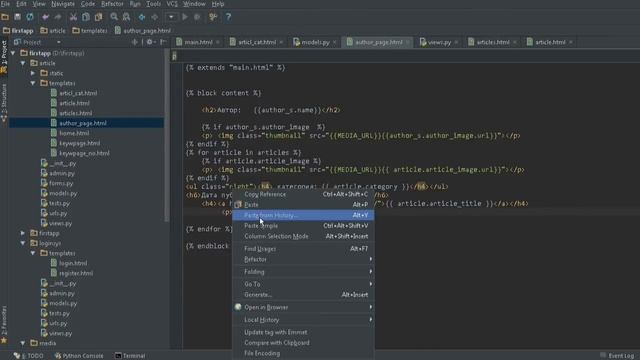Open the Python Console tool window
Screen dimensions: 640x360
(x=79, y=356)
